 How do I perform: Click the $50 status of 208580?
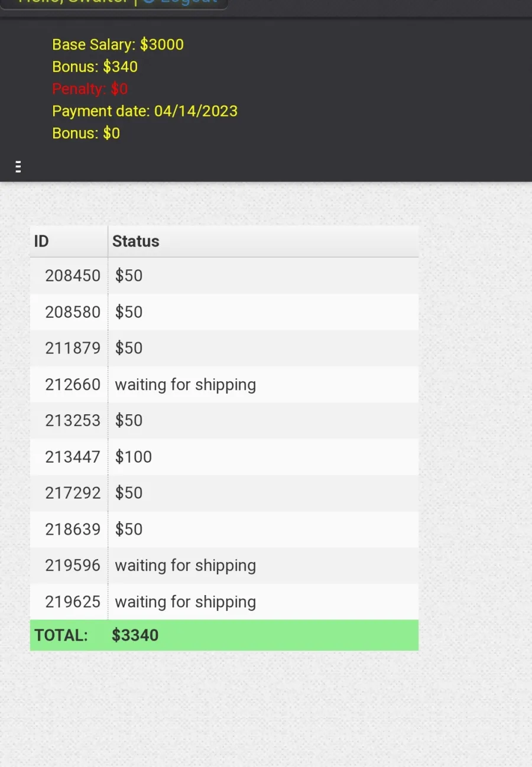(129, 312)
